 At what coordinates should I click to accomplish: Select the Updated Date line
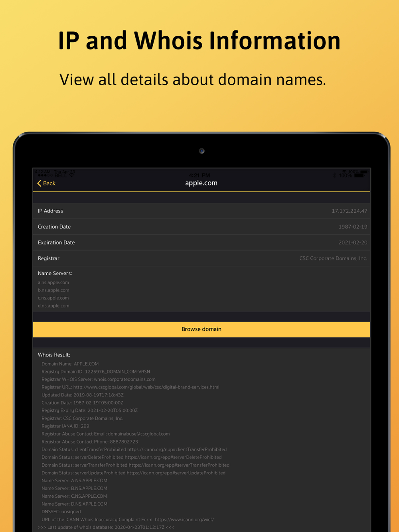tap(83, 395)
